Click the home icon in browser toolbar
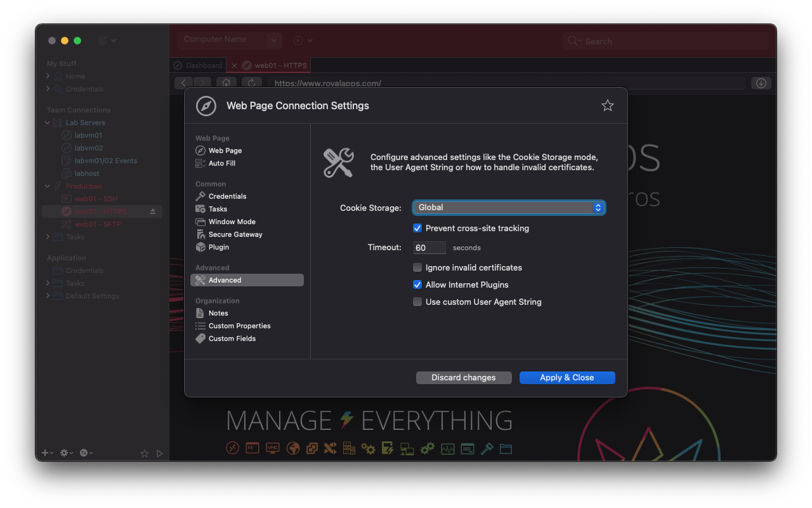Viewport: 812px width, 508px height. click(x=226, y=83)
